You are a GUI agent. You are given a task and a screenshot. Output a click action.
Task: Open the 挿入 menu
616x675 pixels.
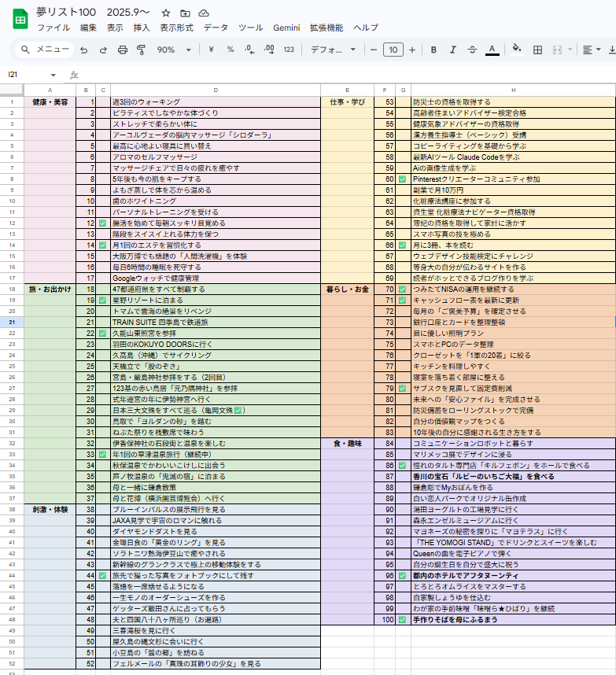pyautogui.click(x=142, y=28)
